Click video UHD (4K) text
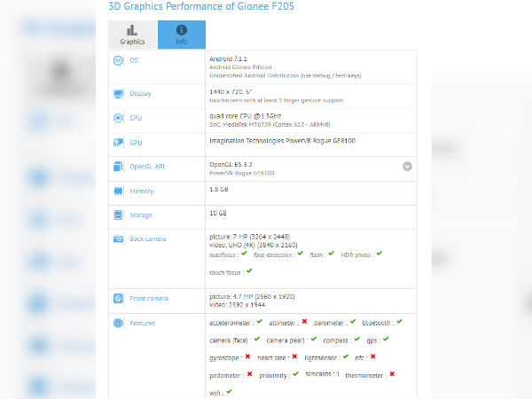The width and height of the screenshot is (532, 399). pyautogui.click(x=254, y=245)
